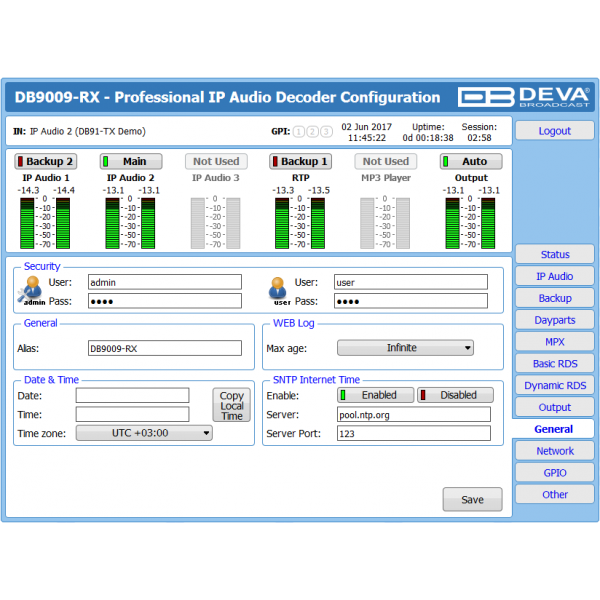Go to the IP Audio page
Screen dimensions: 600x600
click(x=555, y=276)
